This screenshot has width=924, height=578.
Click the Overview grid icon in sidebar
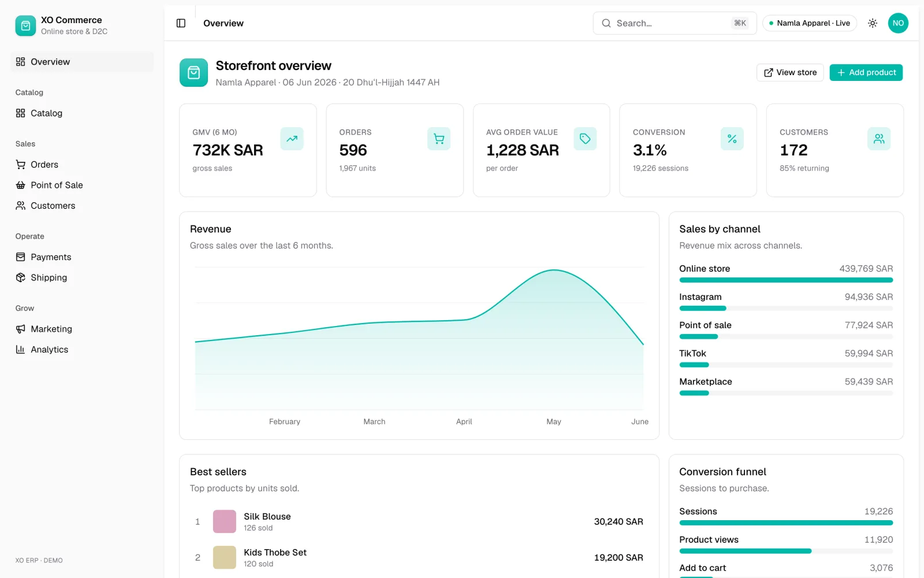[21, 62]
